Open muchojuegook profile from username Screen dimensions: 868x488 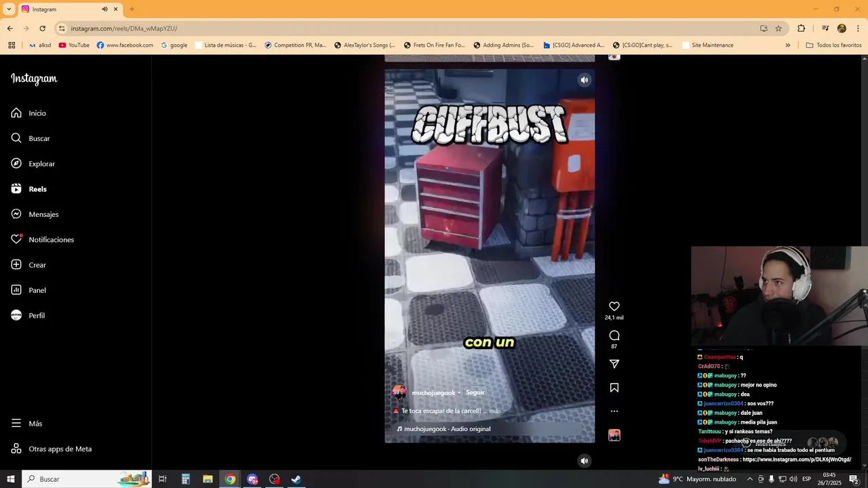click(433, 392)
